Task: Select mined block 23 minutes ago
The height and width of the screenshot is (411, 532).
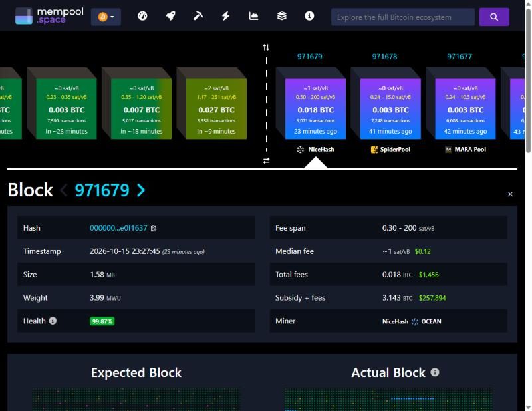Action: pos(315,109)
